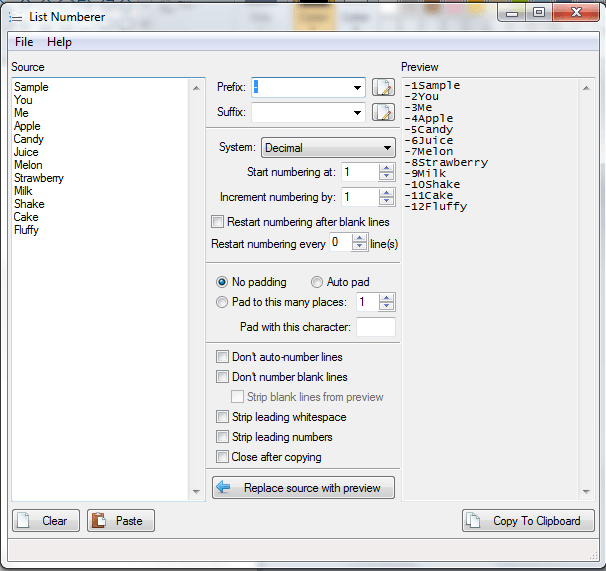
Task: Click Preview scrollbar up arrow
Action: tap(586, 88)
